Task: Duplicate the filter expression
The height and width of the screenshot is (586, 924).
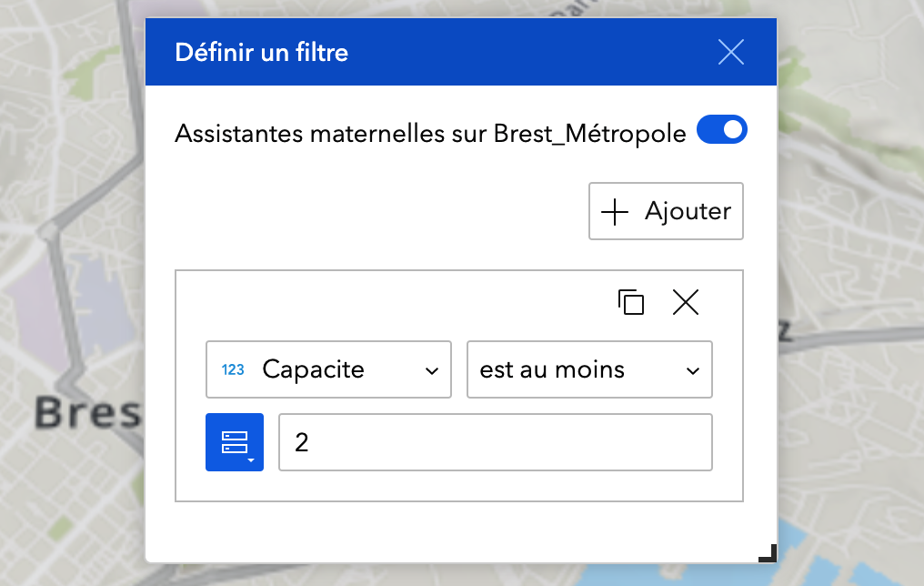Action: click(630, 302)
